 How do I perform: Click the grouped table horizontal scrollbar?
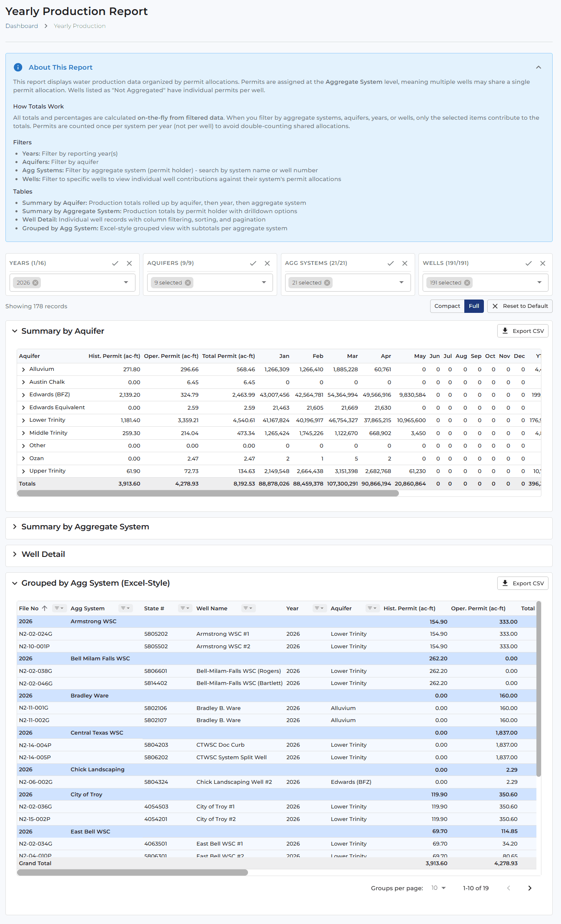133,872
